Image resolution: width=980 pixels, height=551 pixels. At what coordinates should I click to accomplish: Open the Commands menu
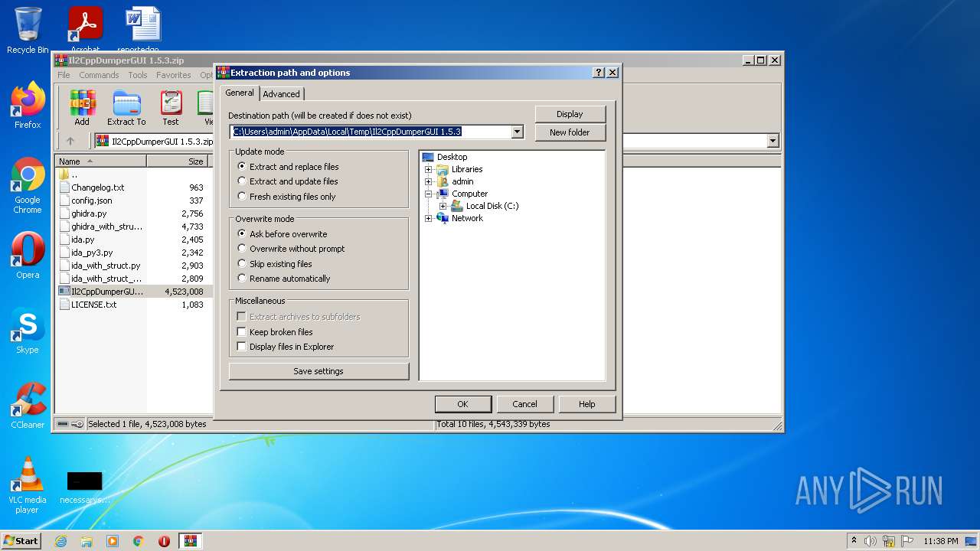(99, 75)
